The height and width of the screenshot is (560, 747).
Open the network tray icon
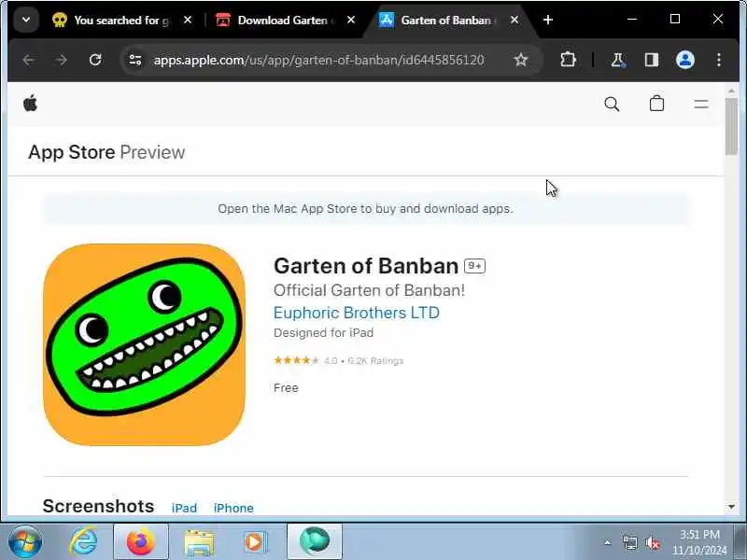coord(629,542)
